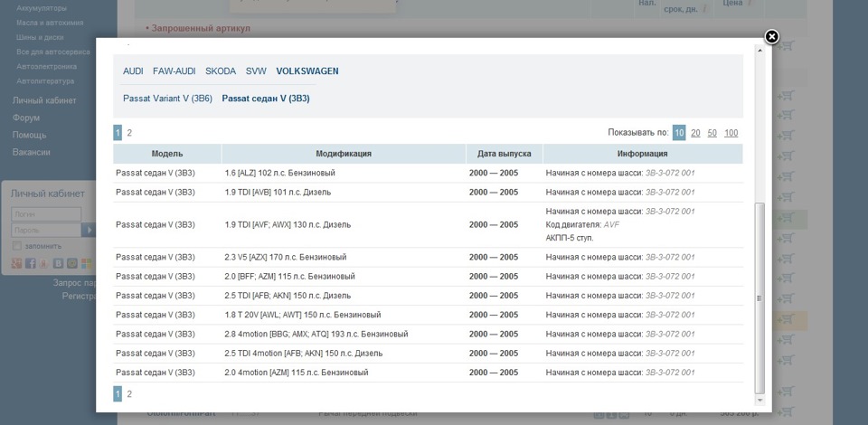868x425 pixels.
Task: Sign in with VK icon
Action: (x=58, y=263)
